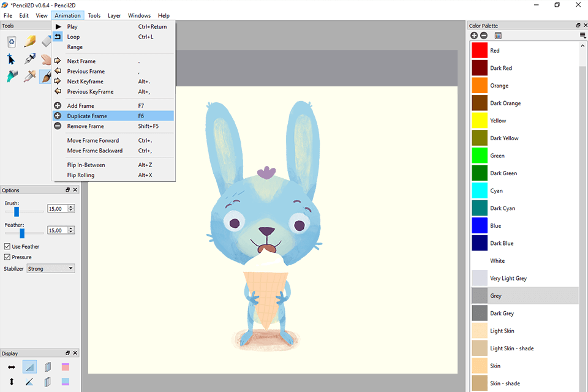Disable the Pressure checkbox
The width and height of the screenshot is (588, 392).
tap(7, 257)
